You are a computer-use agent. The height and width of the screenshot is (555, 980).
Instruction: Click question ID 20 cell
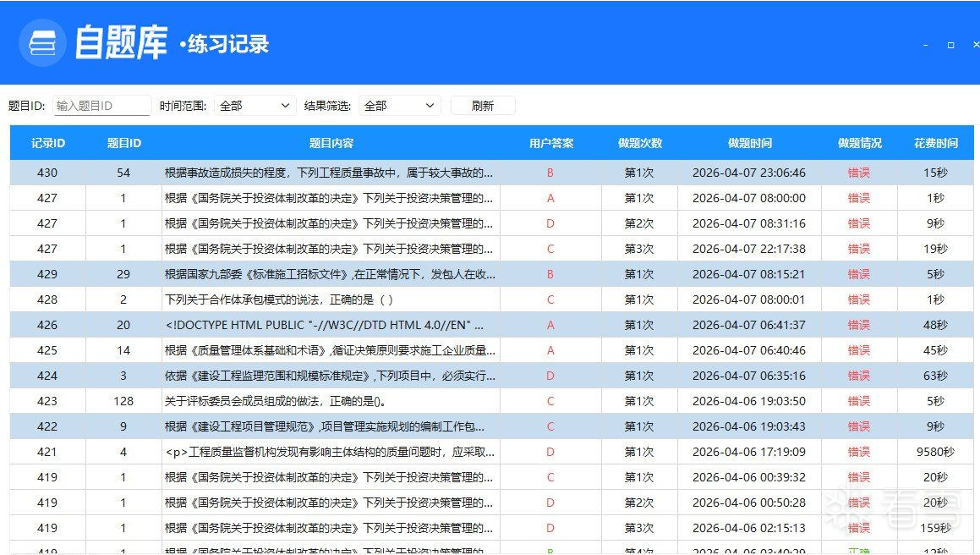point(123,325)
